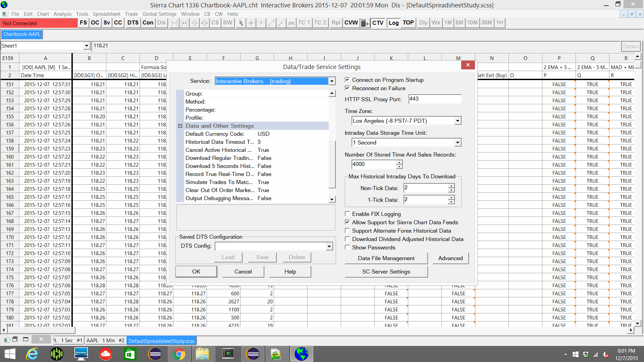Screen dimensions: 644x362
Task: Click the crosshair chart tool icon
Action: pos(251,23)
